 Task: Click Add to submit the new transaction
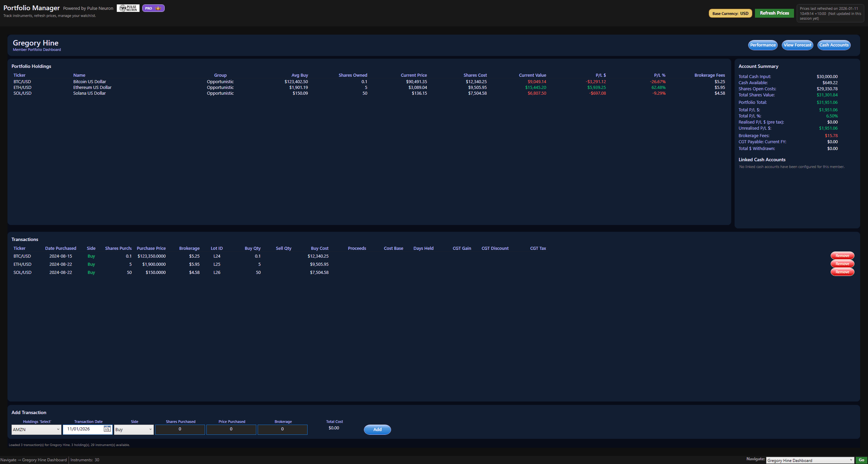377,429
